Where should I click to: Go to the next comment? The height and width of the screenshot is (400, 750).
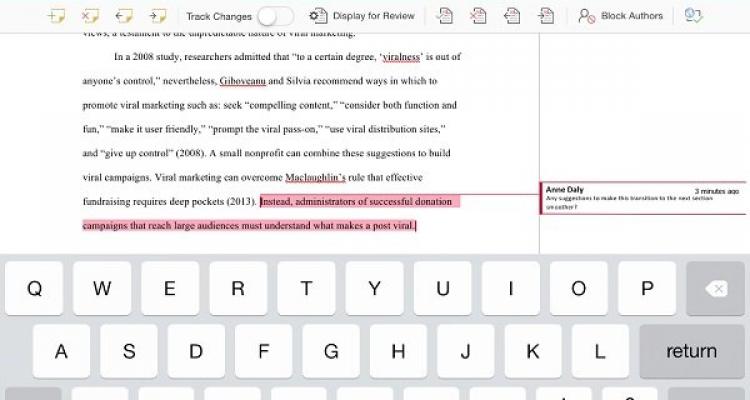point(157,16)
